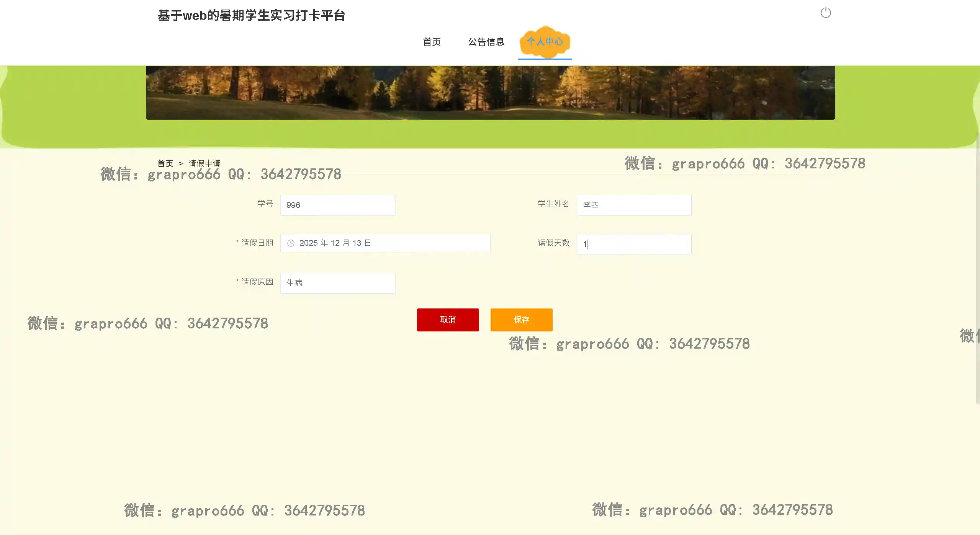The height and width of the screenshot is (535, 980).
Task: Click into the 请假天数 input box
Action: (634, 244)
